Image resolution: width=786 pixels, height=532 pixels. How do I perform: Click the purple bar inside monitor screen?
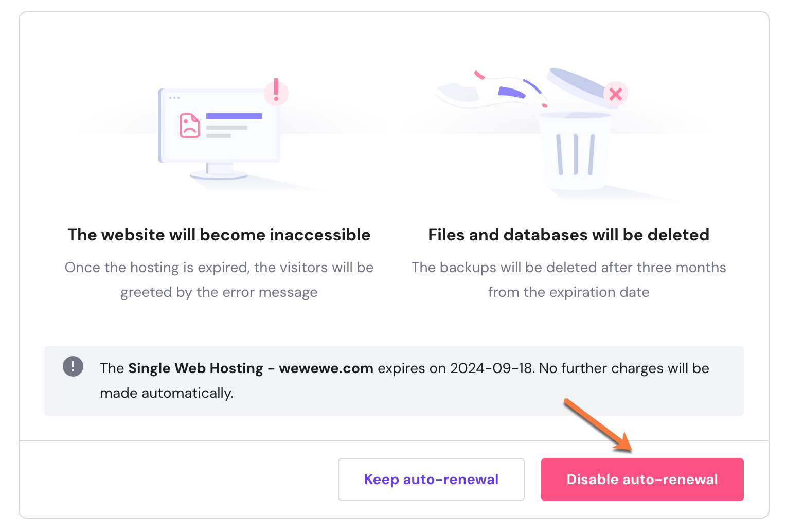[x=234, y=116]
